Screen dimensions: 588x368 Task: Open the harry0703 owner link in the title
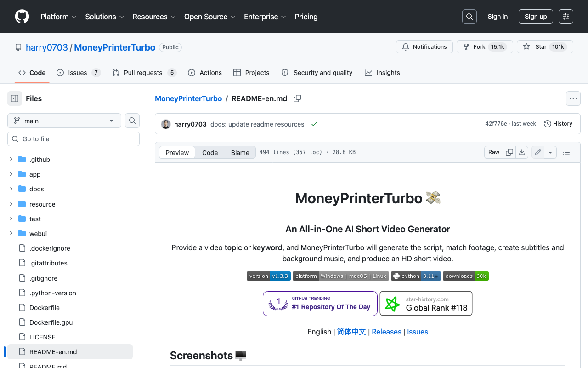point(47,47)
